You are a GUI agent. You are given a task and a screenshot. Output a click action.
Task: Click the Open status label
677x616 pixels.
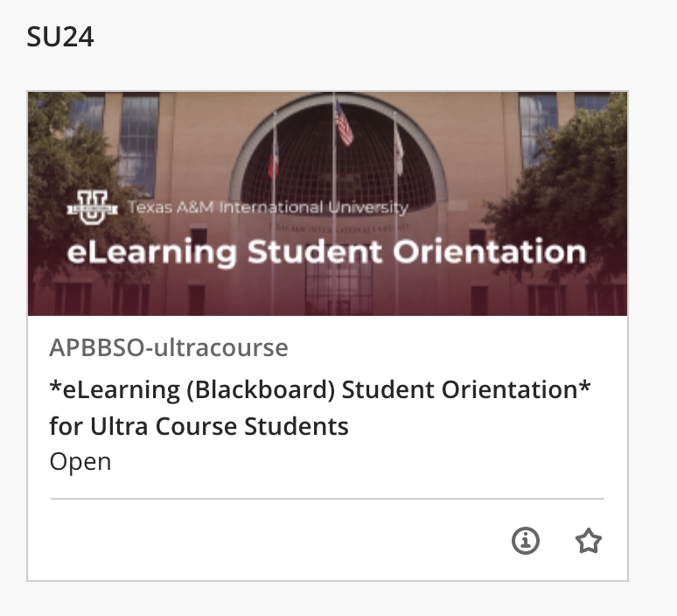80,462
